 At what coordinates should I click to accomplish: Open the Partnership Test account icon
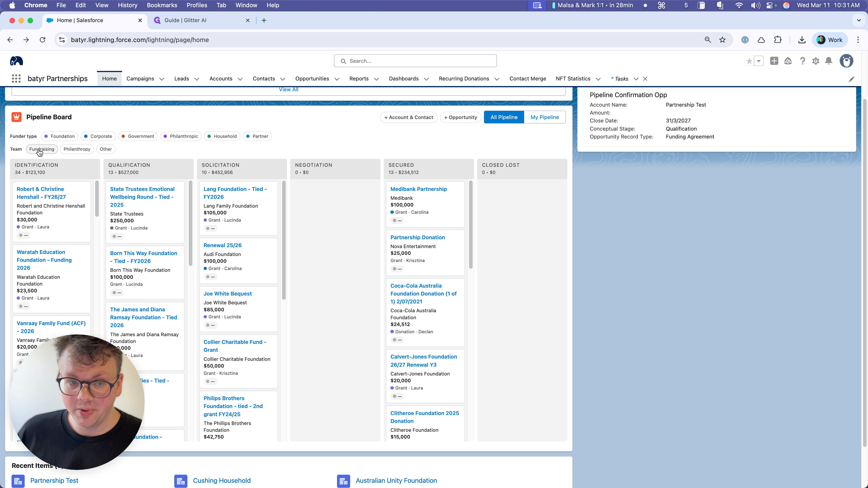pos(18,481)
